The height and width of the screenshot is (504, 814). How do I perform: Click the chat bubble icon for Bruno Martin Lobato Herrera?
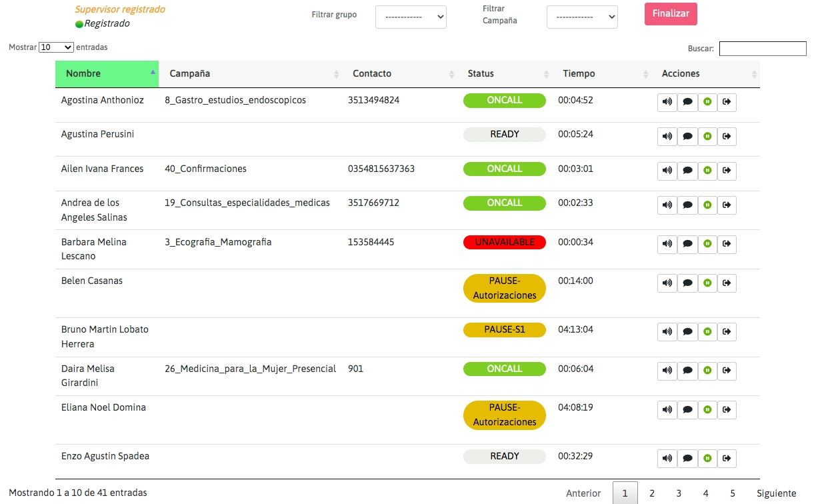click(687, 331)
